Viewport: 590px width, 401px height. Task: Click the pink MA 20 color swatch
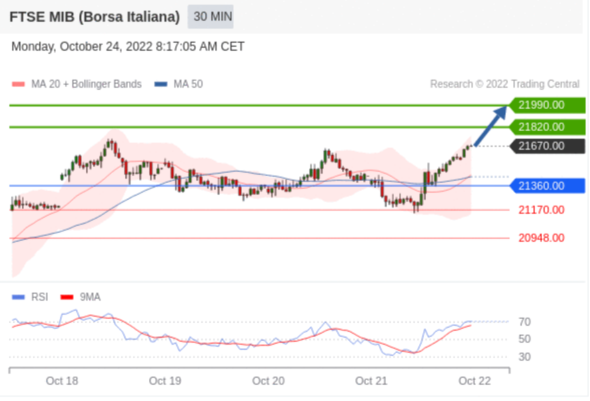18,84
